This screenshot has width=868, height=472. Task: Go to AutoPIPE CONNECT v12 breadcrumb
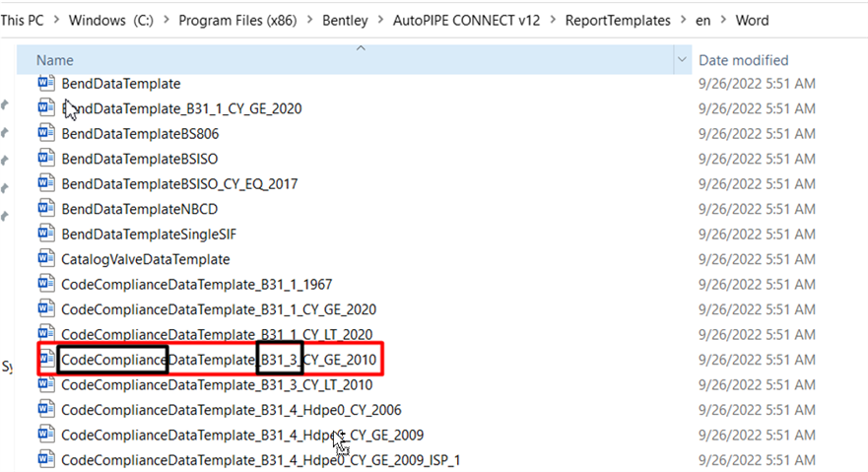[x=466, y=21]
